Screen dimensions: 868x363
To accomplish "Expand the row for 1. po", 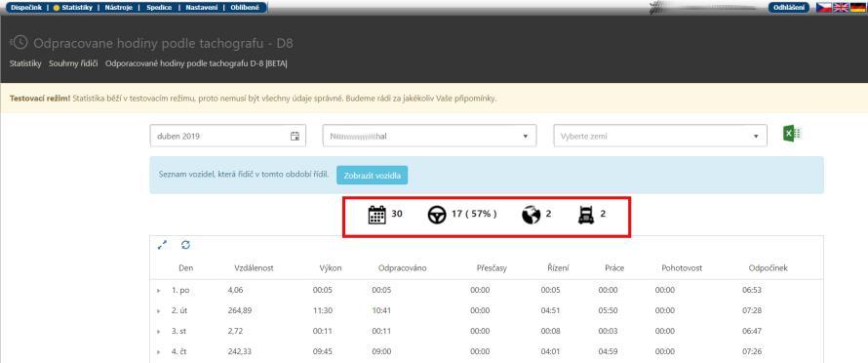I will (x=159, y=290).
